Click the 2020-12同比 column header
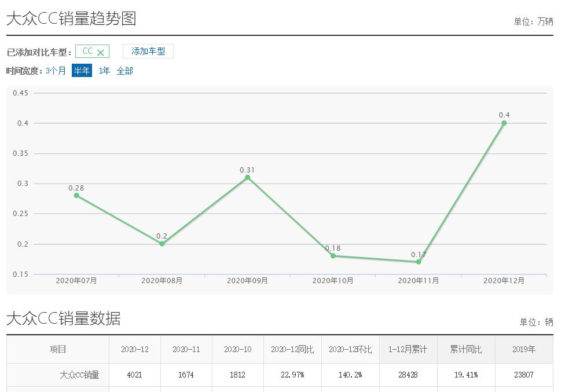The image size is (565, 392). (x=292, y=349)
